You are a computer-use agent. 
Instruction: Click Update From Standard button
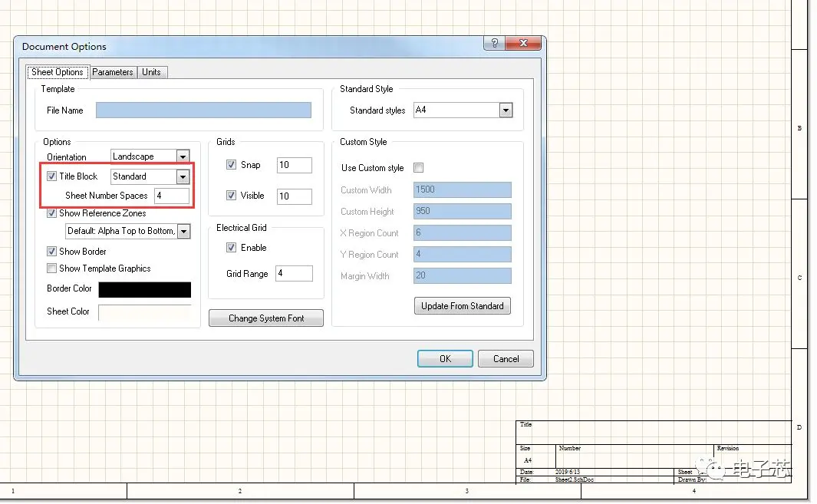pyautogui.click(x=462, y=306)
